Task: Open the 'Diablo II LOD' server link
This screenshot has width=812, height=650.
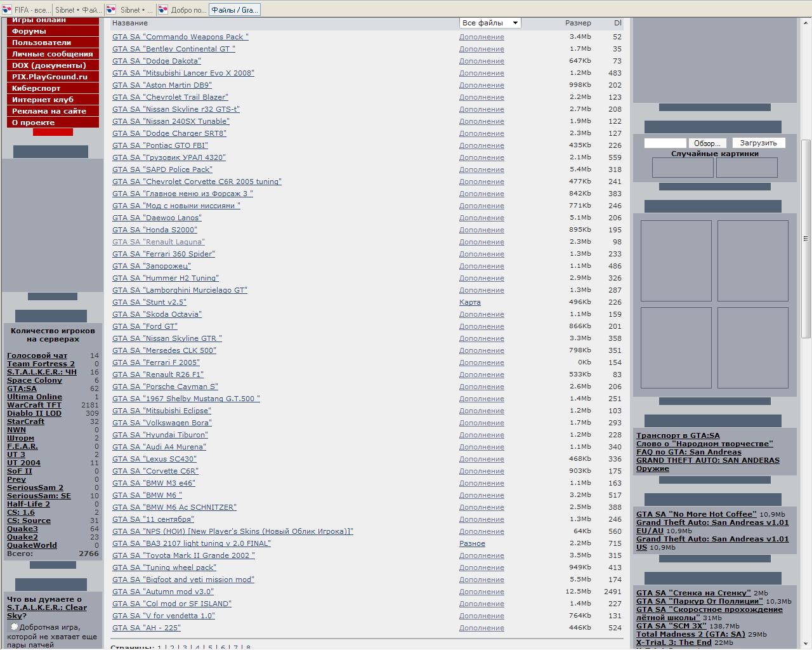Action: click(34, 413)
